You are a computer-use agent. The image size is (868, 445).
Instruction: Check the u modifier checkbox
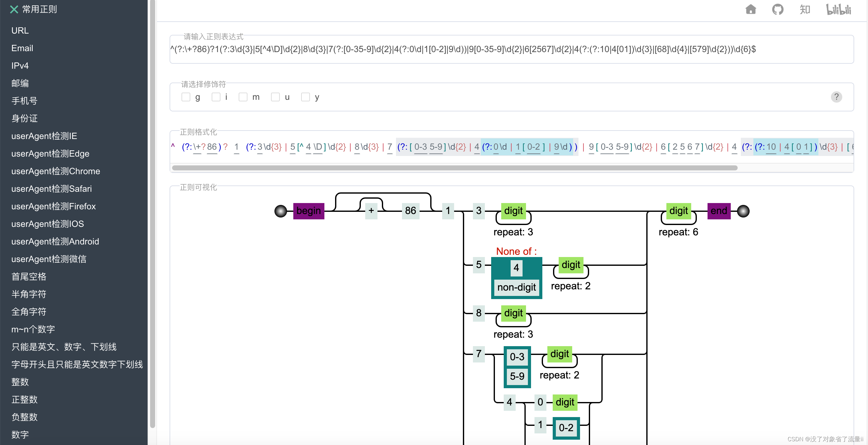point(275,97)
